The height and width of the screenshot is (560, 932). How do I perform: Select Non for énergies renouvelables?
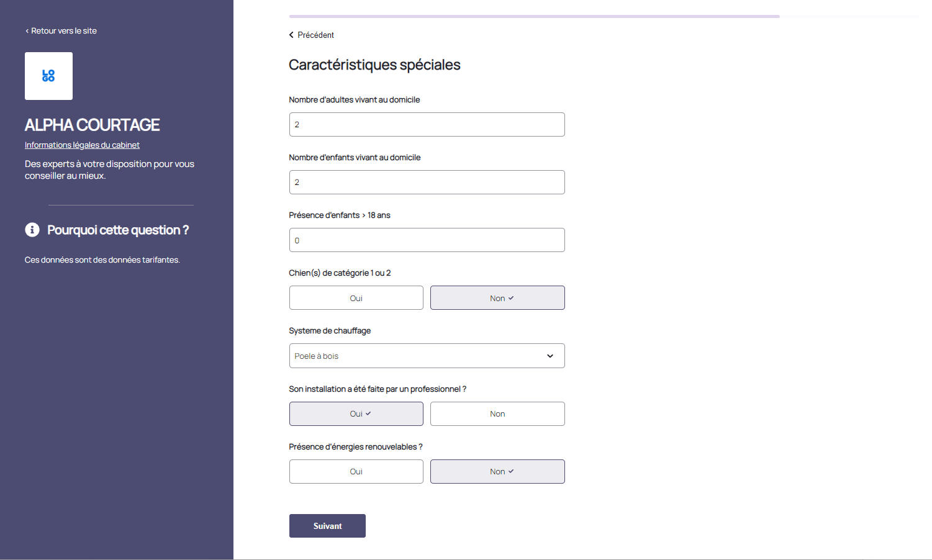497,471
